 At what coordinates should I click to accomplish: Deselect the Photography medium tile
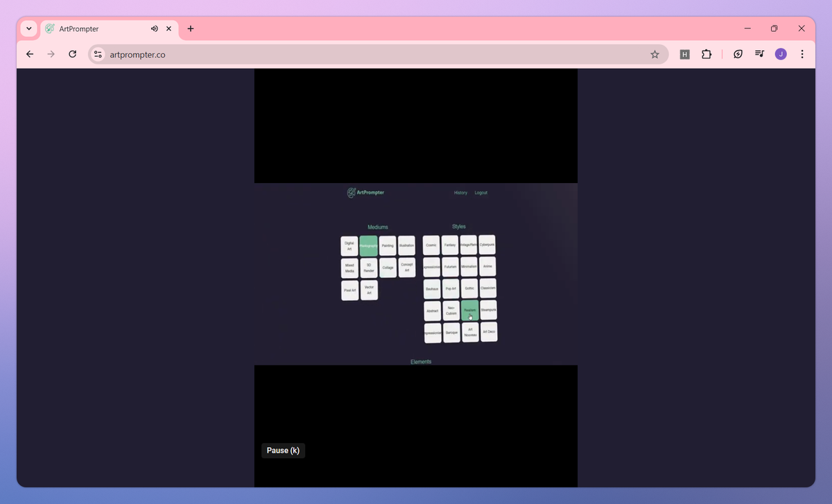click(368, 246)
